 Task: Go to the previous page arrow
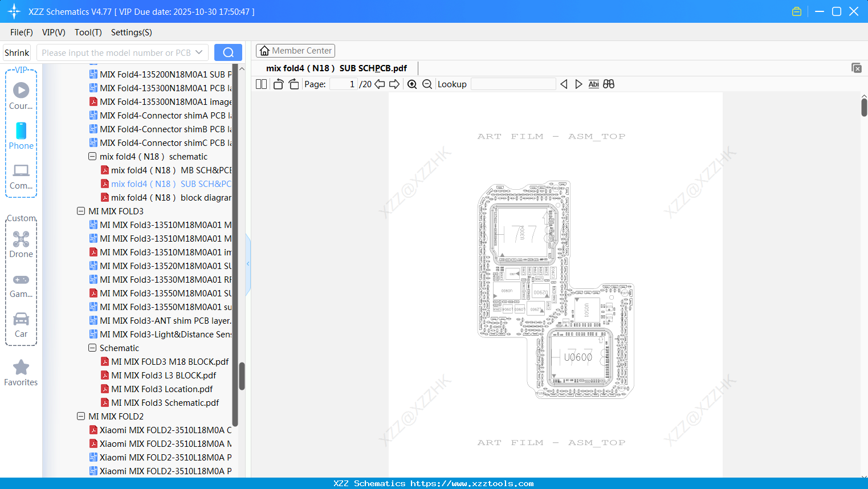point(380,84)
